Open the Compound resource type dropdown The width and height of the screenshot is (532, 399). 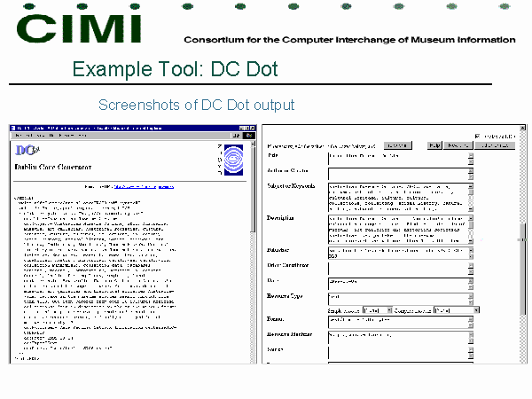click(x=457, y=310)
